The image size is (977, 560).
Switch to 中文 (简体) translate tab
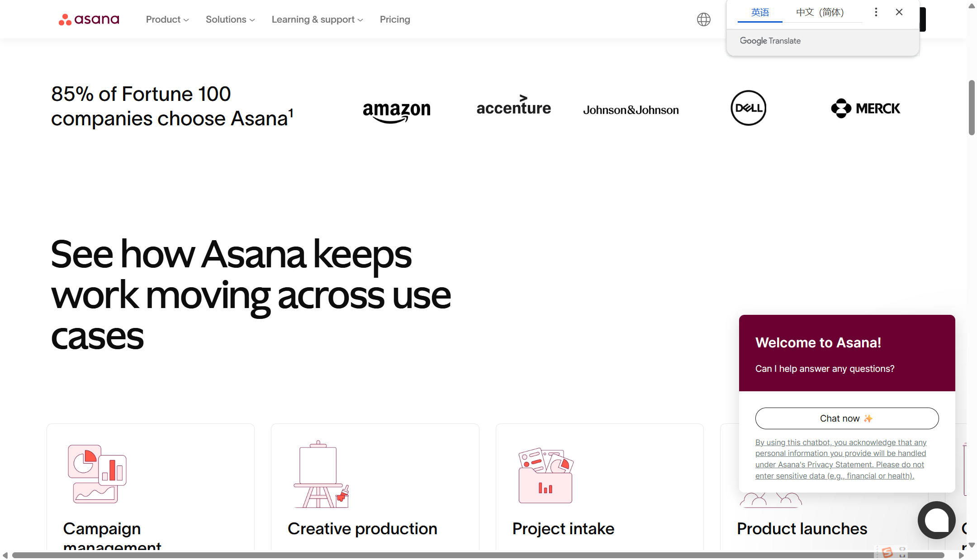coord(820,12)
